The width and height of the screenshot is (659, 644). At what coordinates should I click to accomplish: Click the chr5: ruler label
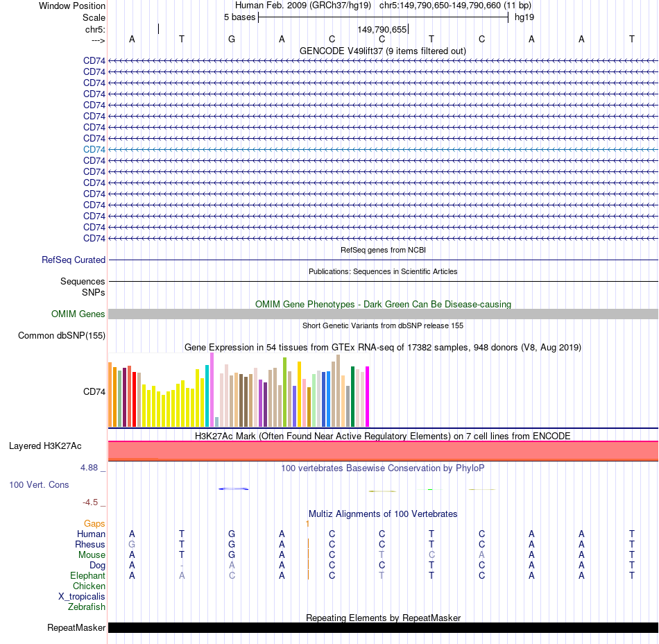click(95, 29)
